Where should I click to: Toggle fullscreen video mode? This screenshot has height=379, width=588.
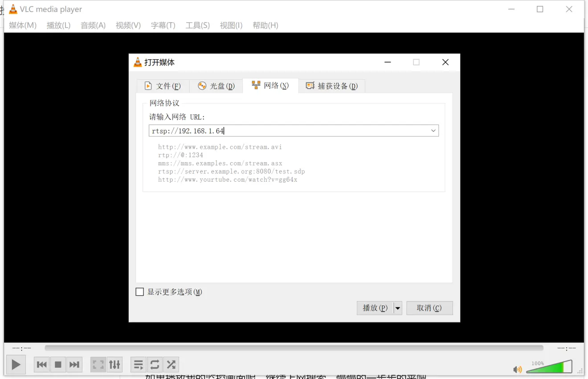pyautogui.click(x=98, y=365)
